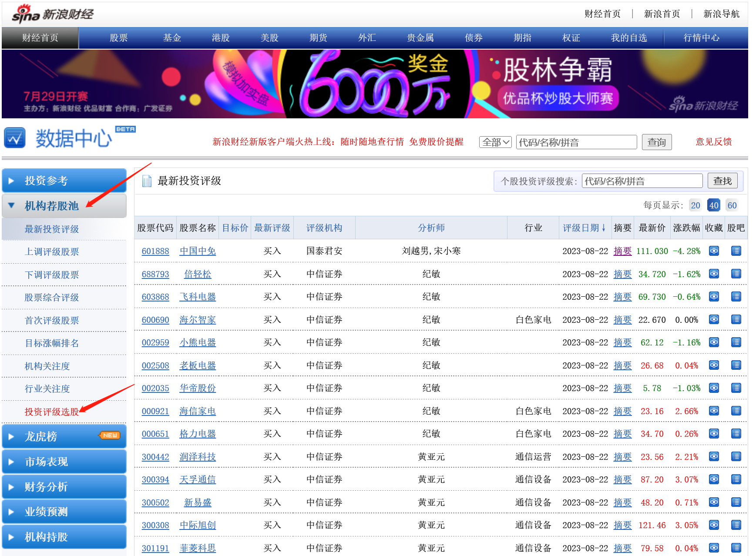
Task: Select 目标涨幅排名 in the sidebar
Action: coord(52,343)
